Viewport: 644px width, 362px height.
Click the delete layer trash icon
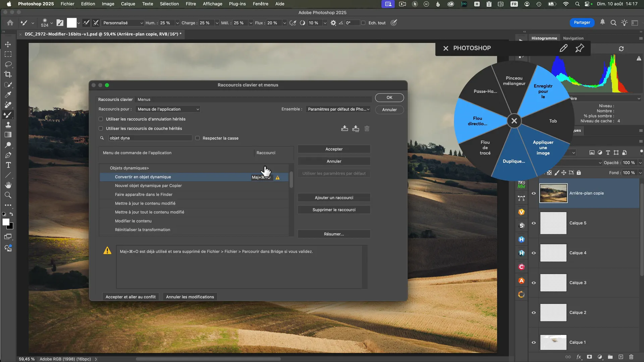(631, 357)
